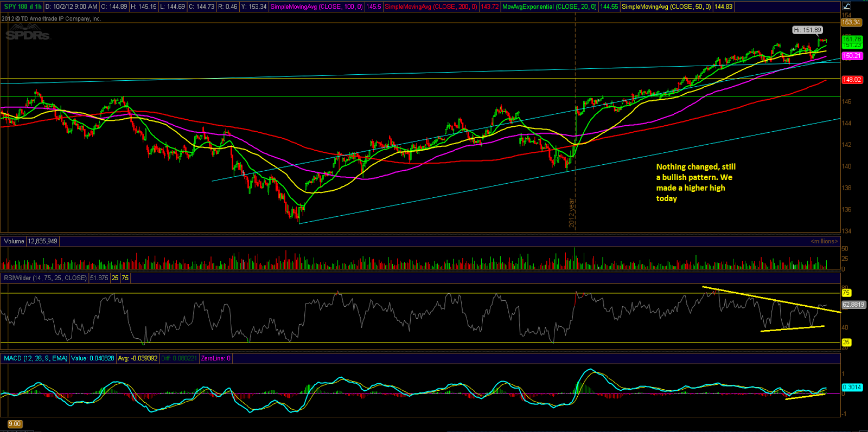Image resolution: width=868 pixels, height=432 pixels.
Task: Click the SPY 180 d 1h symbol label
Action: pyautogui.click(x=23, y=7)
